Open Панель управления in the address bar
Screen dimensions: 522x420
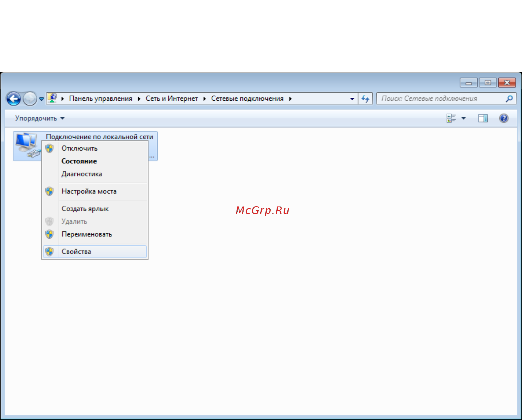(100, 99)
